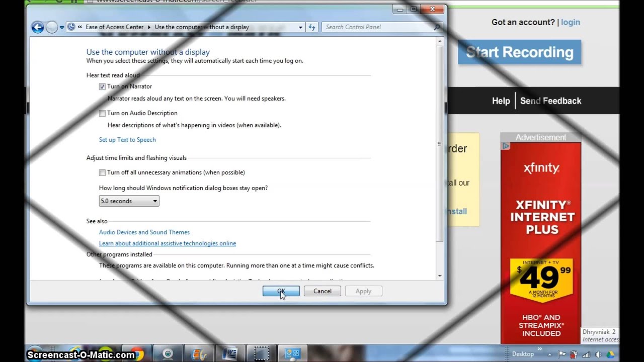This screenshot has width=644, height=362.
Task: Click the scroll-up arrow in the settings pane
Action: pyautogui.click(x=440, y=41)
